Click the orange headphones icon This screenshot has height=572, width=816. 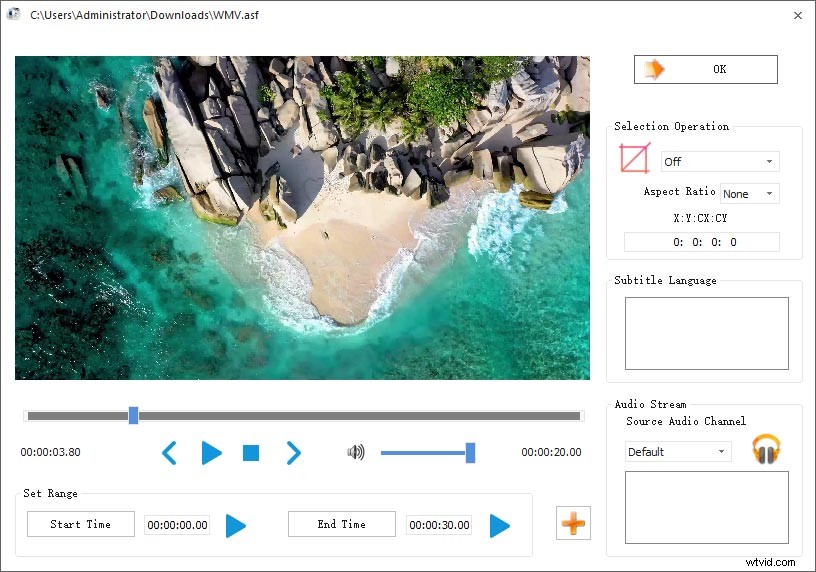point(766,449)
